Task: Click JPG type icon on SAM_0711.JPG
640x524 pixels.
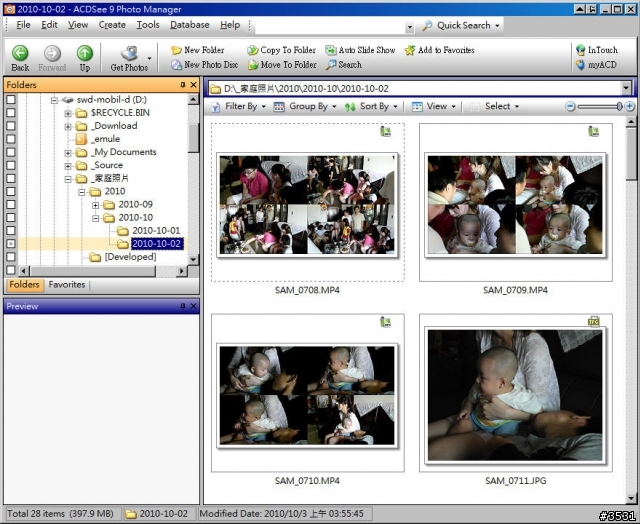Action: pyautogui.click(x=593, y=322)
